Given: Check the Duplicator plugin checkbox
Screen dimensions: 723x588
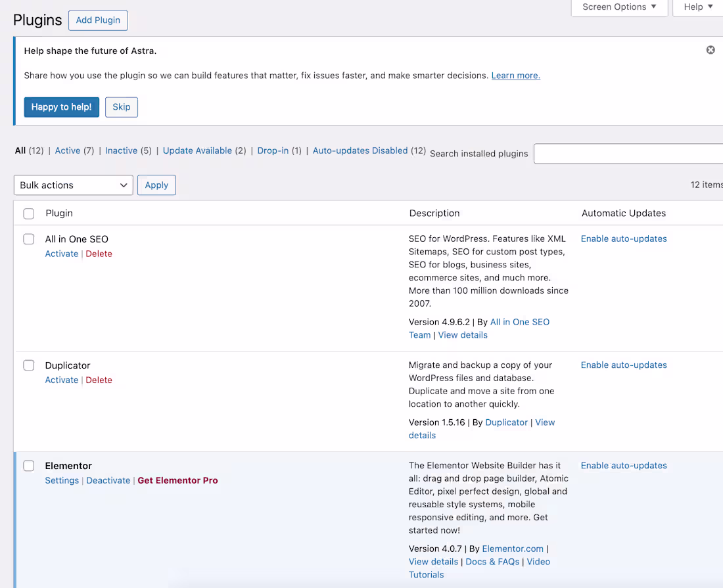Looking at the screenshot, I should click(28, 365).
